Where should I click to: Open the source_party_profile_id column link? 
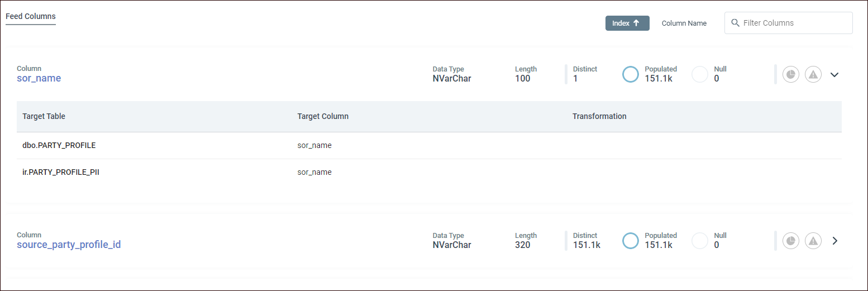(x=69, y=245)
